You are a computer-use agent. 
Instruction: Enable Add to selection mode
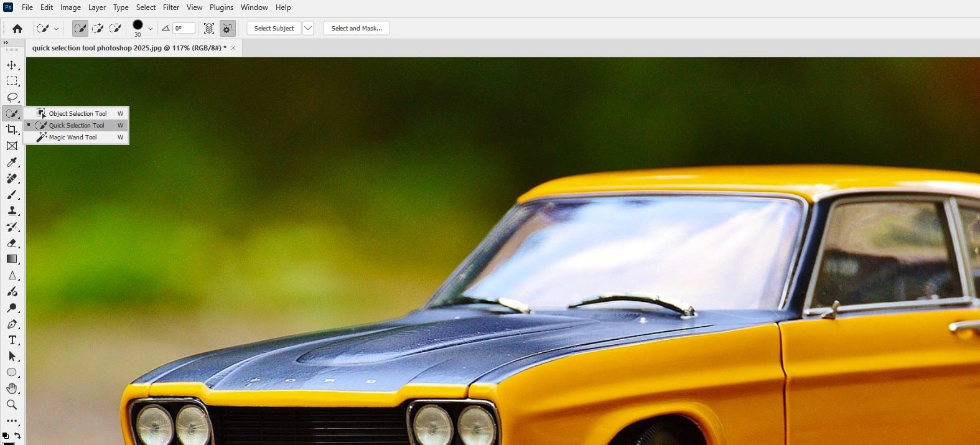click(x=98, y=29)
